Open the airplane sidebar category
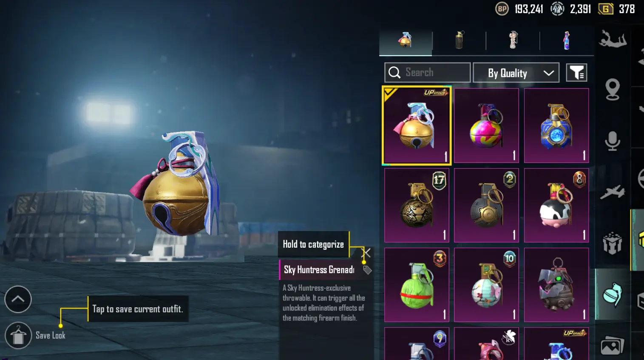This screenshot has height=360, width=644. 613,192
